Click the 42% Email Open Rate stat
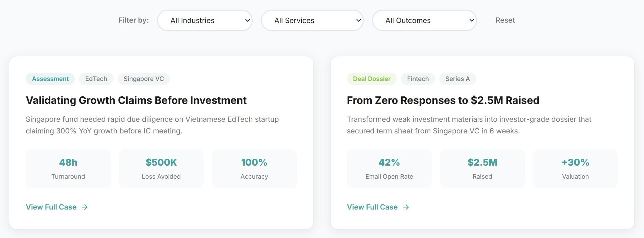Screen dimensions: 644x238 coord(389,168)
